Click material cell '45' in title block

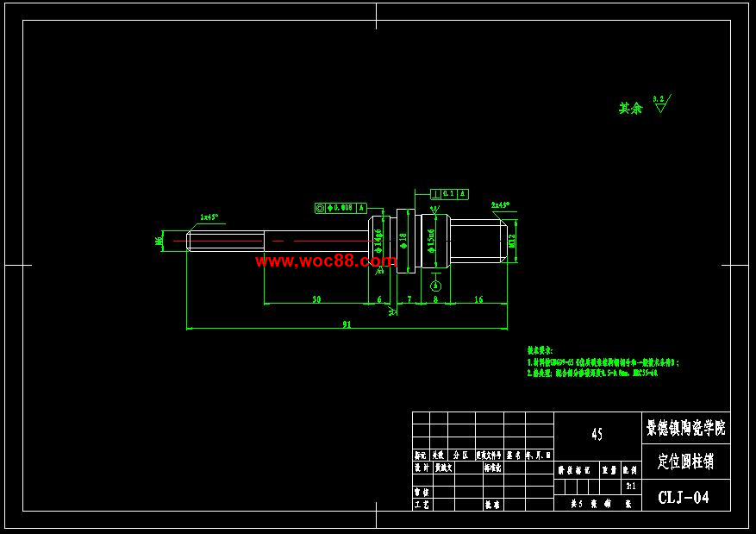[x=597, y=435]
